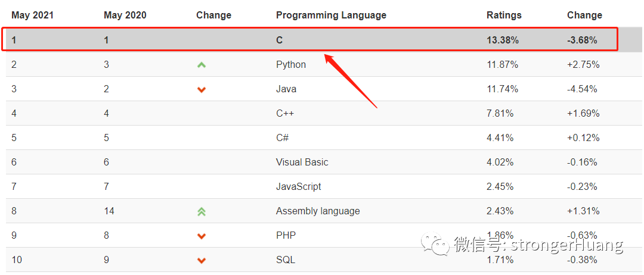Click the WeChat logo in the watermark
644x275 pixels.
point(435,245)
